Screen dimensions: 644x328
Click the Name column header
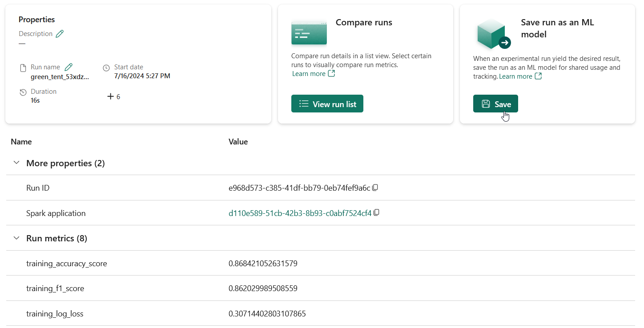point(21,142)
